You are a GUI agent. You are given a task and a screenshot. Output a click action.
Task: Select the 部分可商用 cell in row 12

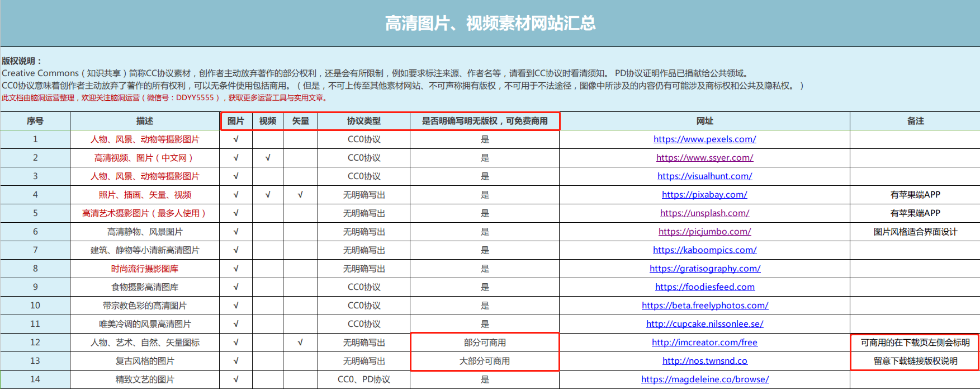(485, 343)
